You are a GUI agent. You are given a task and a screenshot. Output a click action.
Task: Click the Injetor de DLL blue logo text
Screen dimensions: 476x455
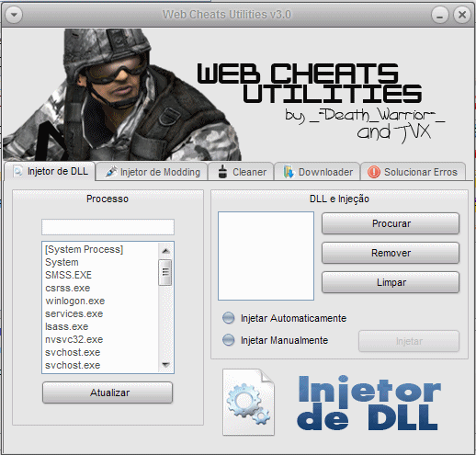coord(368,403)
